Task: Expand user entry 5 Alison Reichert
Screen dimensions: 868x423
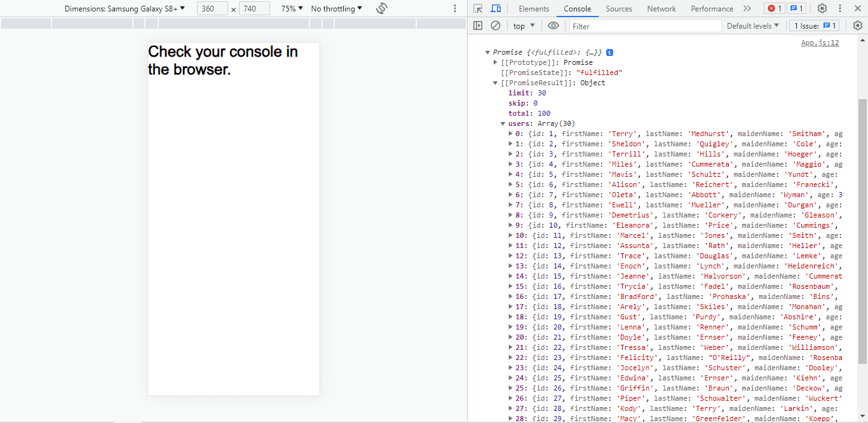Action: (x=511, y=184)
